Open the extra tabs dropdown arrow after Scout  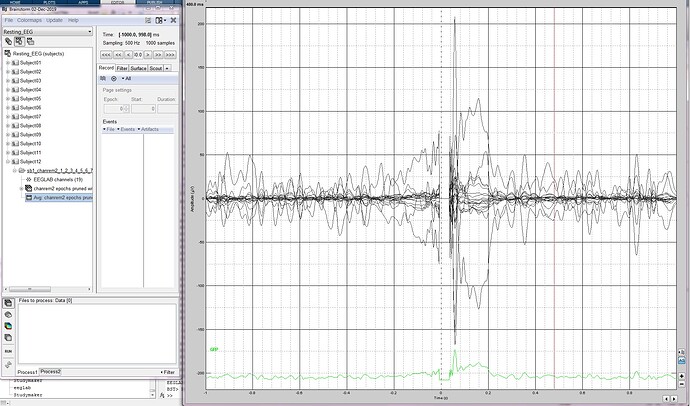[x=167, y=68]
